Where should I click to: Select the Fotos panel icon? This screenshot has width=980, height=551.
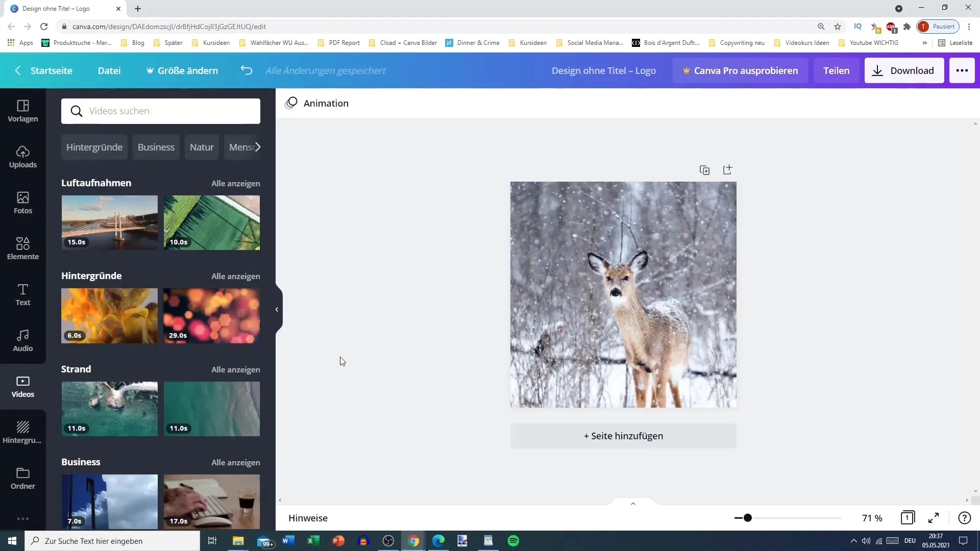22,202
